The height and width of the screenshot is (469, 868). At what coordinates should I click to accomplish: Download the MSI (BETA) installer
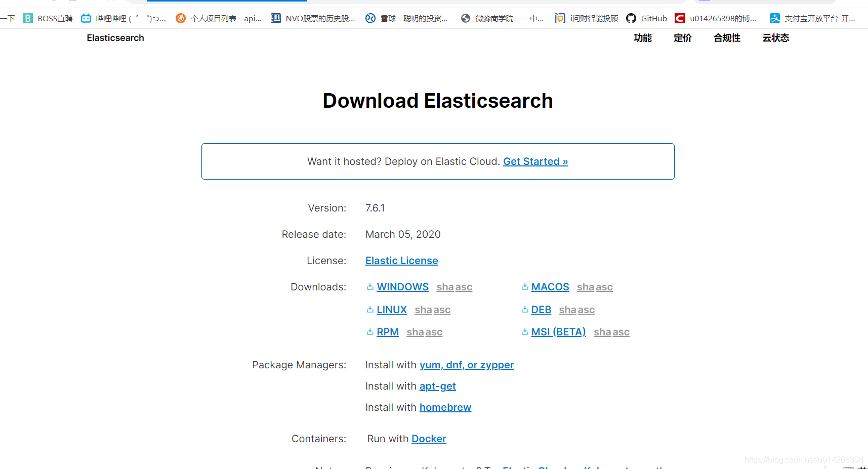click(558, 332)
